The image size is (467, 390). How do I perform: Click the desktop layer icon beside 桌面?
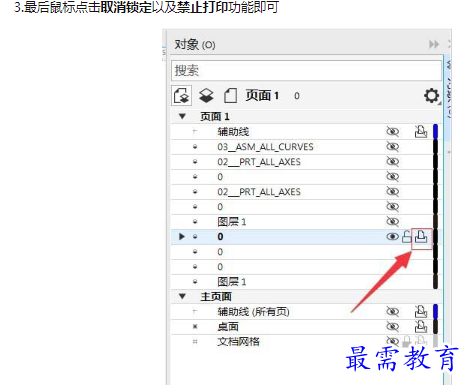tap(195, 327)
